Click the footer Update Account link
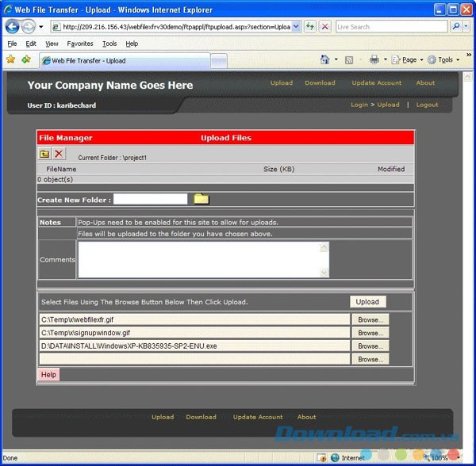This screenshot has width=476, height=466. coord(258,417)
